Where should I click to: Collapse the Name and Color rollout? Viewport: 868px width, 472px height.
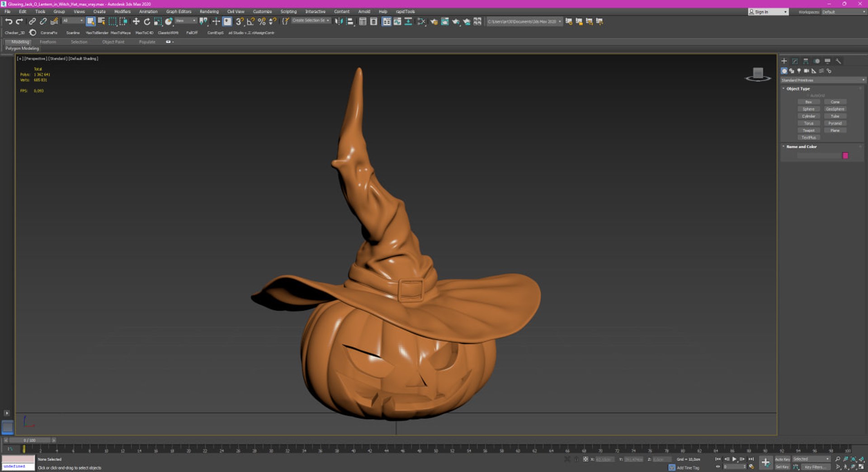(801, 146)
